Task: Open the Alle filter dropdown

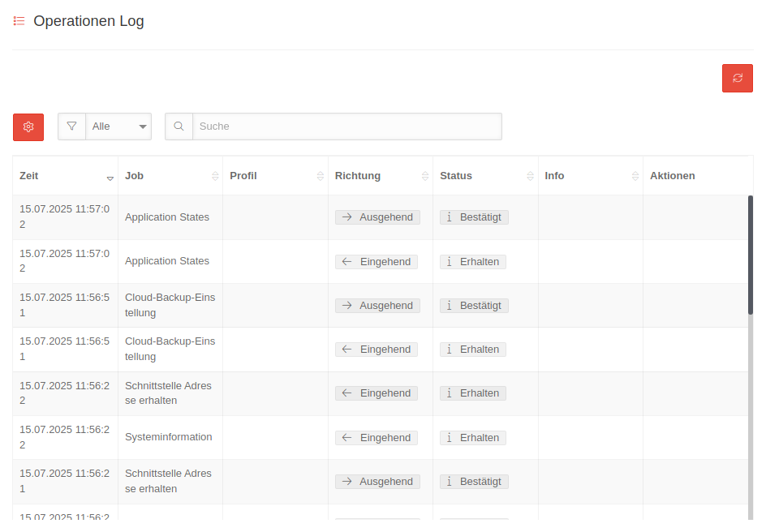Action: pos(118,127)
